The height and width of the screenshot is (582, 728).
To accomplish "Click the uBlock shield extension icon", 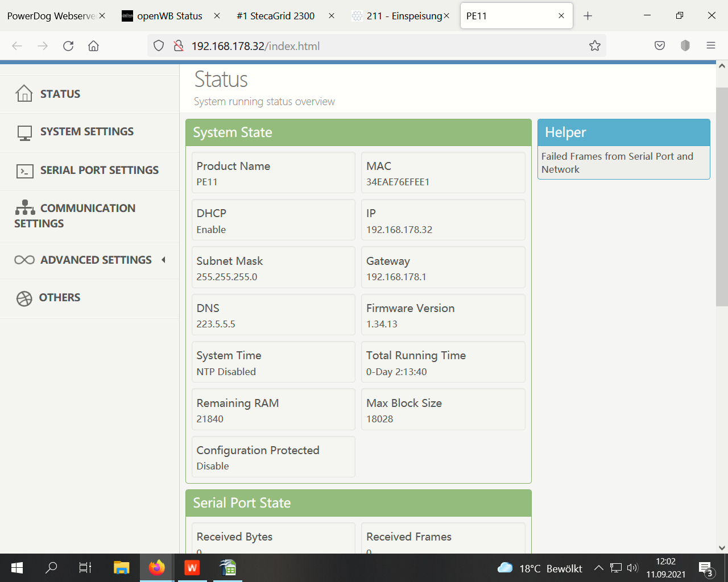I will tap(685, 46).
